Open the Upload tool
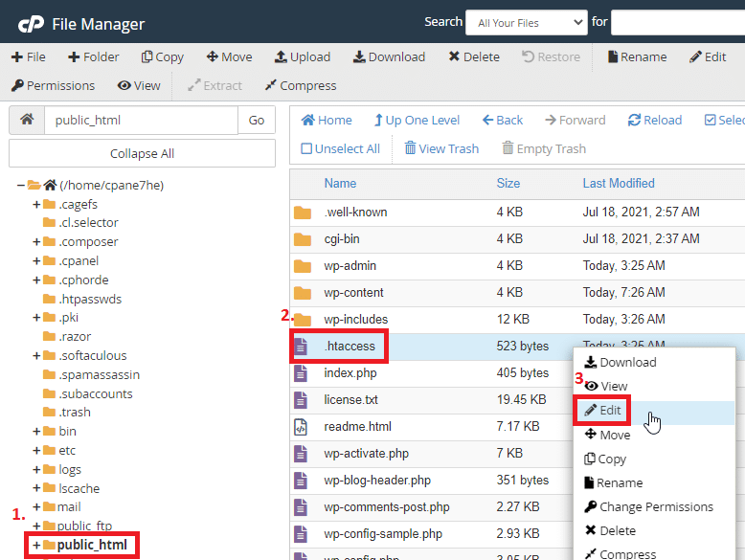 (303, 57)
